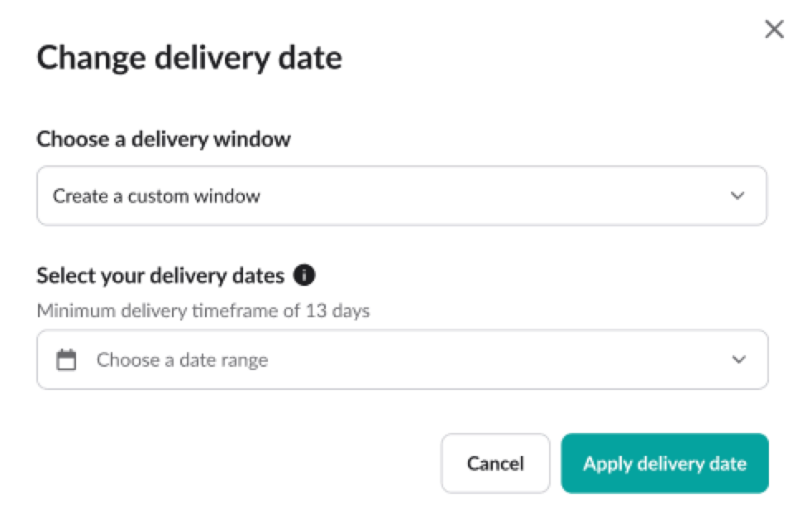Viewport: 807px width, 532px height.
Task: Click the Choose a delivery window label
Action: pos(163,139)
